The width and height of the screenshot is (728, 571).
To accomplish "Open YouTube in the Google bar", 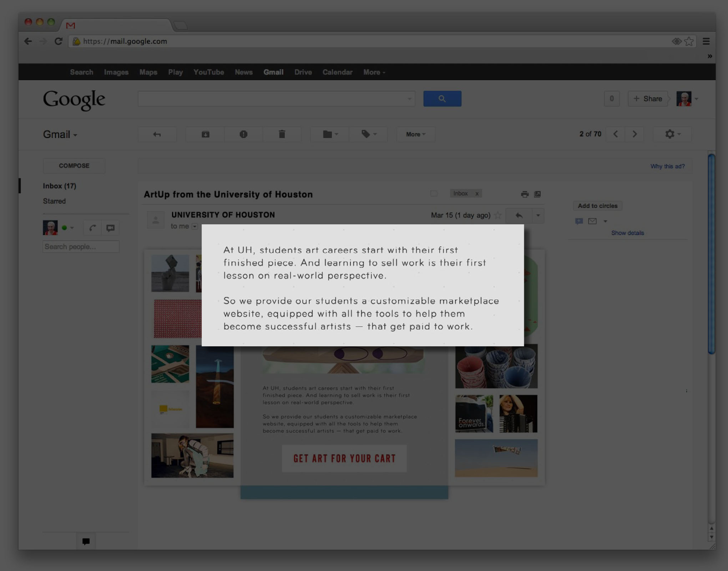I will point(209,72).
